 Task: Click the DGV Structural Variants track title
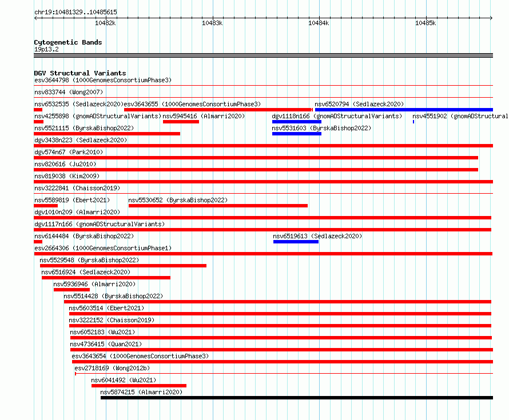[x=80, y=73]
